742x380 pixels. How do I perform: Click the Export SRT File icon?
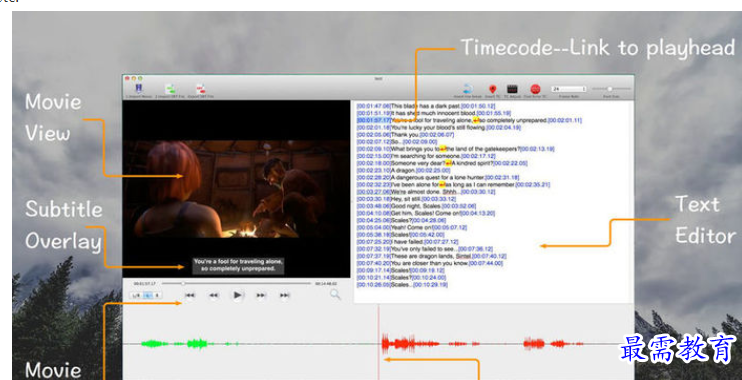click(200, 88)
